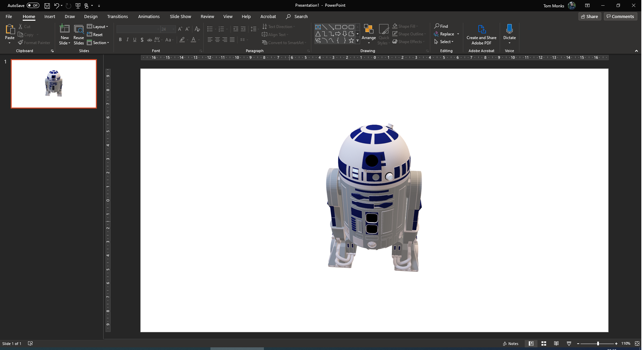Toggle Strikethrough formatting
The height and width of the screenshot is (350, 644).
tap(150, 40)
